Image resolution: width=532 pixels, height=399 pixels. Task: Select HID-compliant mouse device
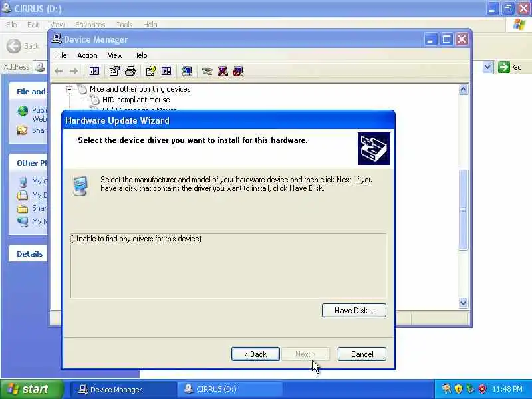coord(136,100)
